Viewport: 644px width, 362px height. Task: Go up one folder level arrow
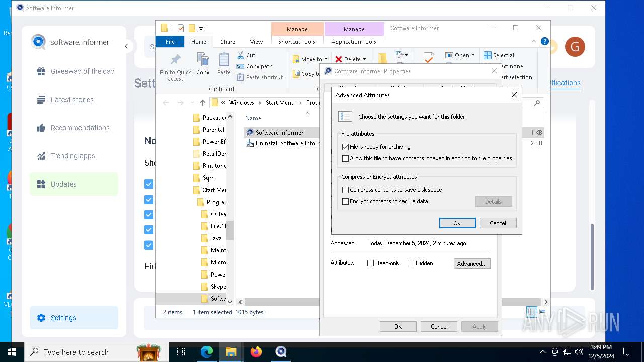coord(202,103)
